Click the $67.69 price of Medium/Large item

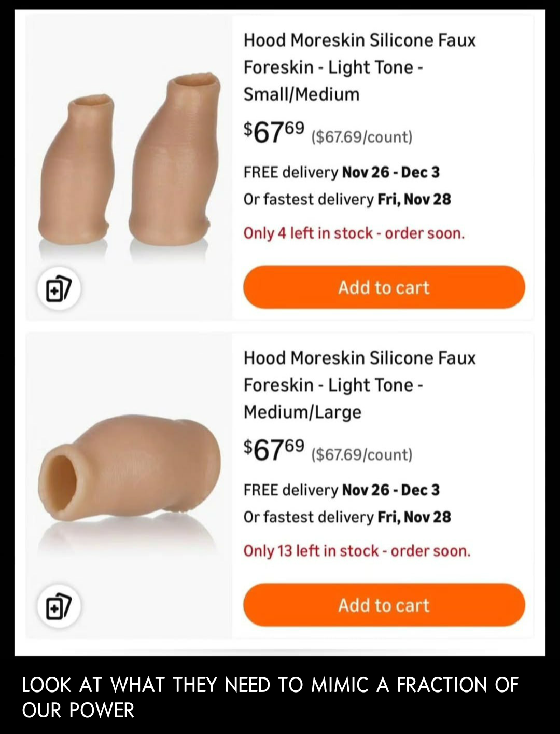coord(274,449)
